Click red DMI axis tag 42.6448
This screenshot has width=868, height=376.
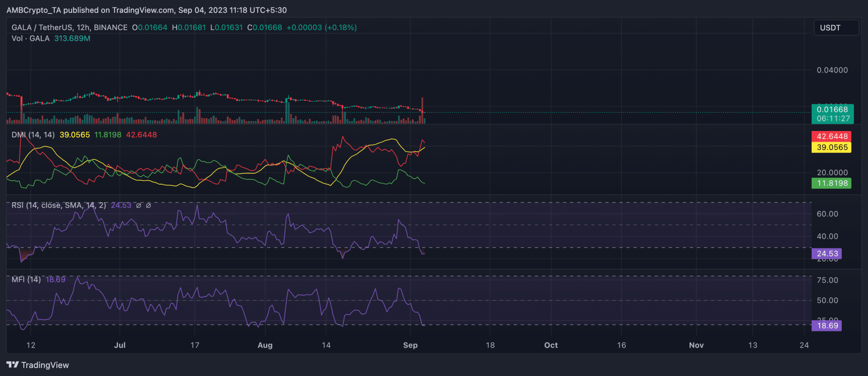(x=831, y=136)
